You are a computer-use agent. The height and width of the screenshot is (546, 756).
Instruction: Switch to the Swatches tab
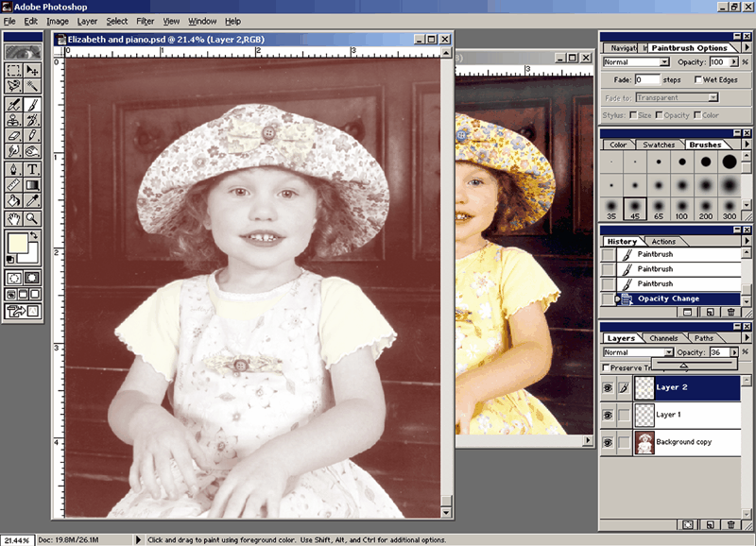[659, 145]
